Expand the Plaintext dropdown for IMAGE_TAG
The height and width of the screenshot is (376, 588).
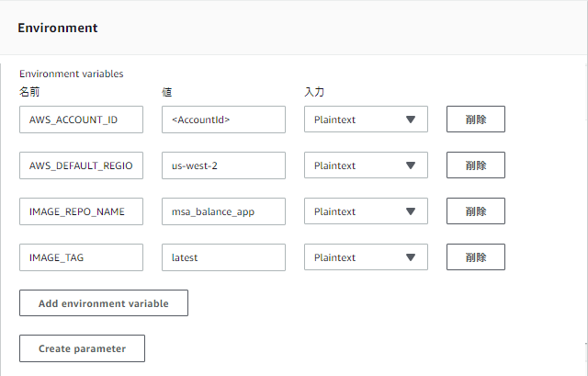366,257
